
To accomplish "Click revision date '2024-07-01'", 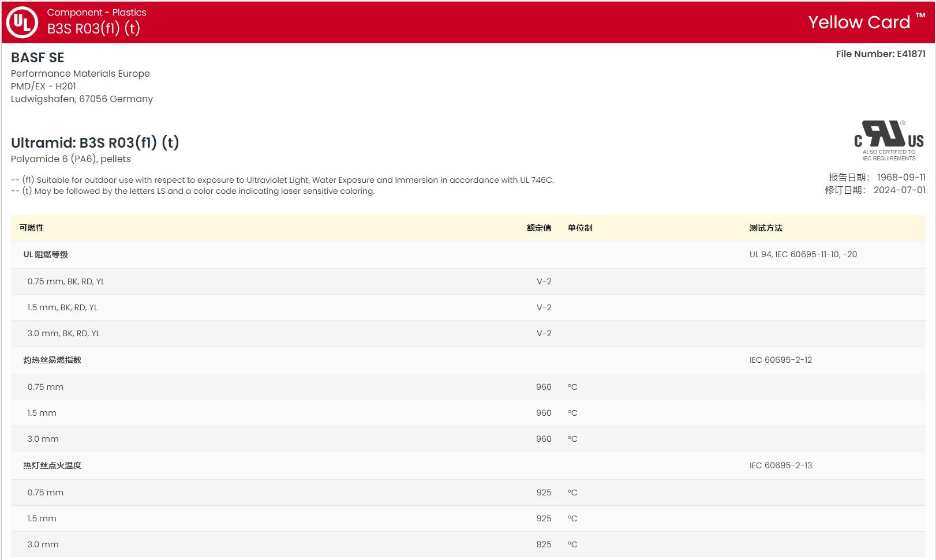I will pos(899,190).
